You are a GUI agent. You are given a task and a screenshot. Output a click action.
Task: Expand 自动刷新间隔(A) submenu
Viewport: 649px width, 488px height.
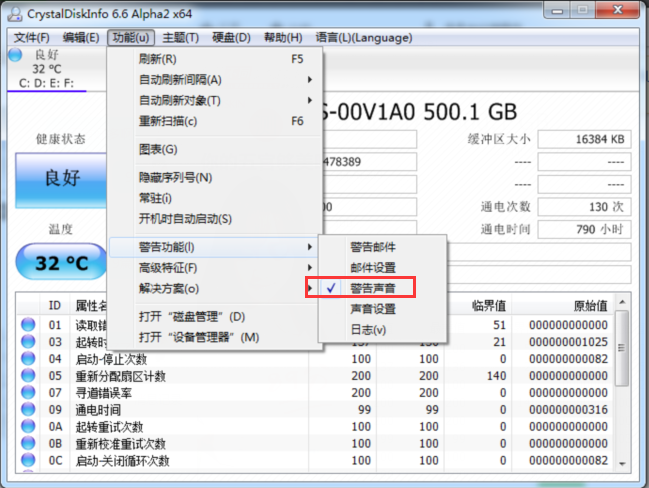(x=214, y=79)
